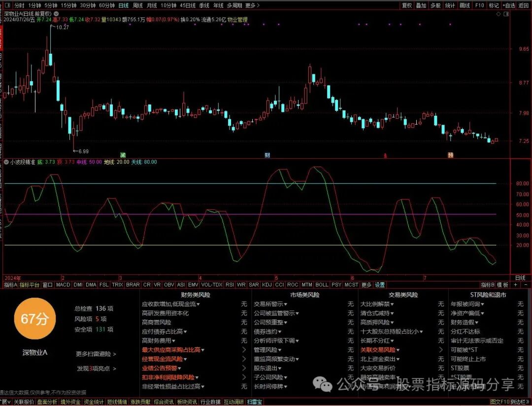This screenshot has height=406, width=532.
Task: Open indicator 设置 settings
Action: point(380,285)
